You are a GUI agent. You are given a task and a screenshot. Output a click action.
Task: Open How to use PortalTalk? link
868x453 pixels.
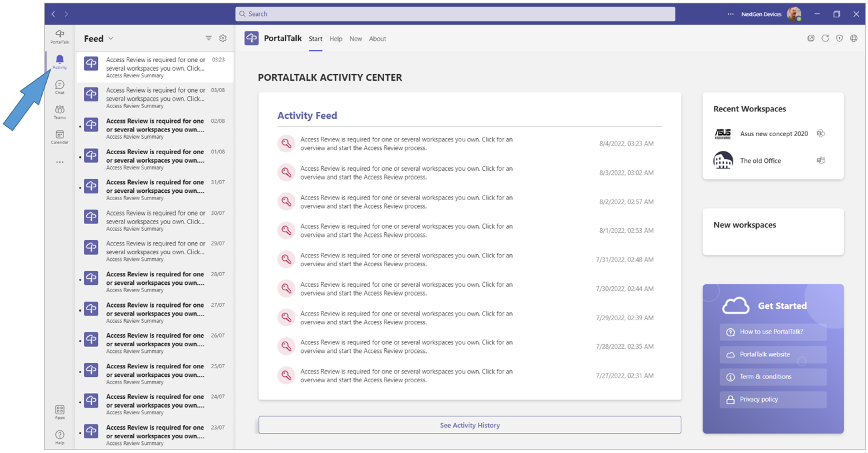tap(773, 332)
